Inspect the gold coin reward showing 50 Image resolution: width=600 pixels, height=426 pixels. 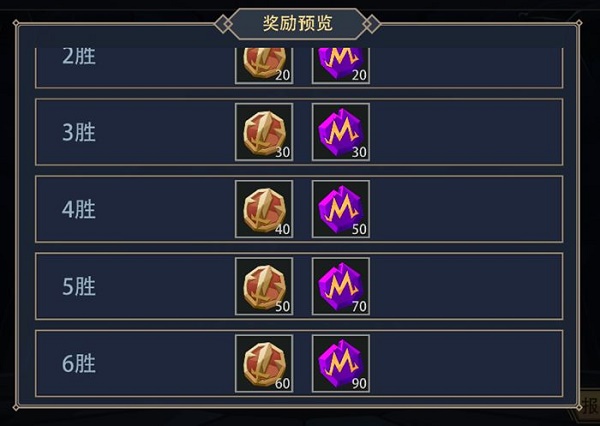coord(264,286)
